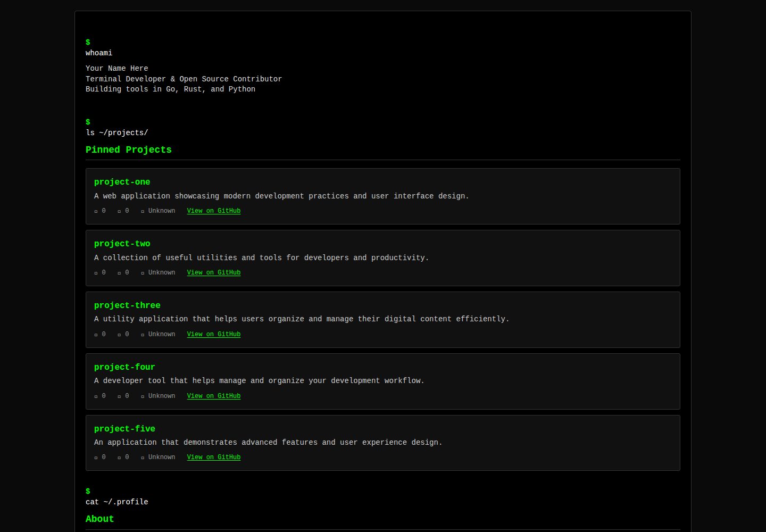Image resolution: width=766 pixels, height=532 pixels.
Task: Follow project-three's View on GitHub link
Action: [x=214, y=334]
